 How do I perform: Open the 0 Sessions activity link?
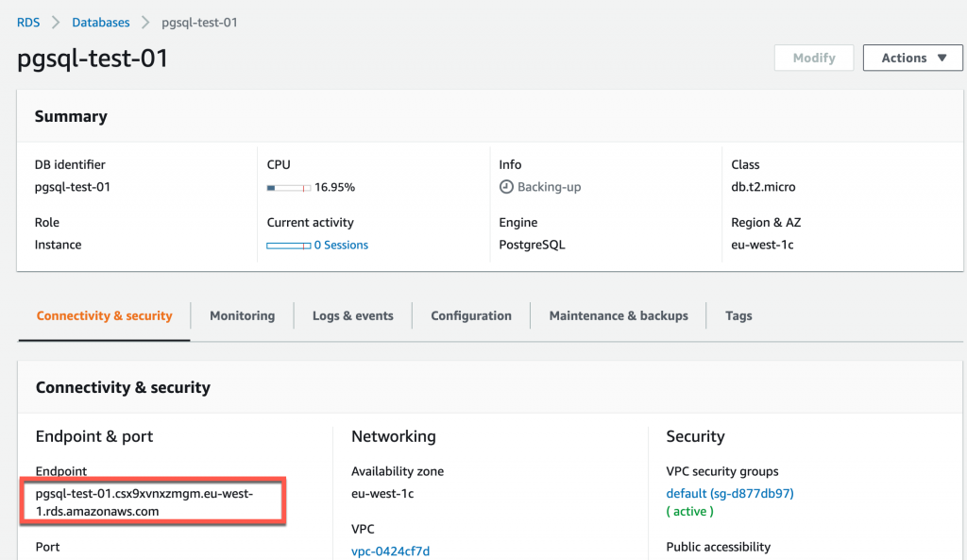click(341, 245)
